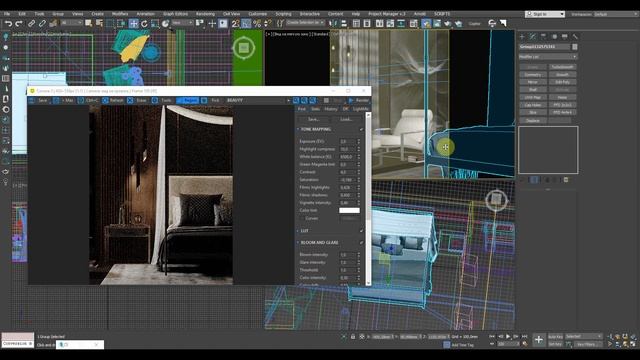The width and height of the screenshot is (640, 360).
Task: Click the Color tint white swatch
Action: coord(349,211)
